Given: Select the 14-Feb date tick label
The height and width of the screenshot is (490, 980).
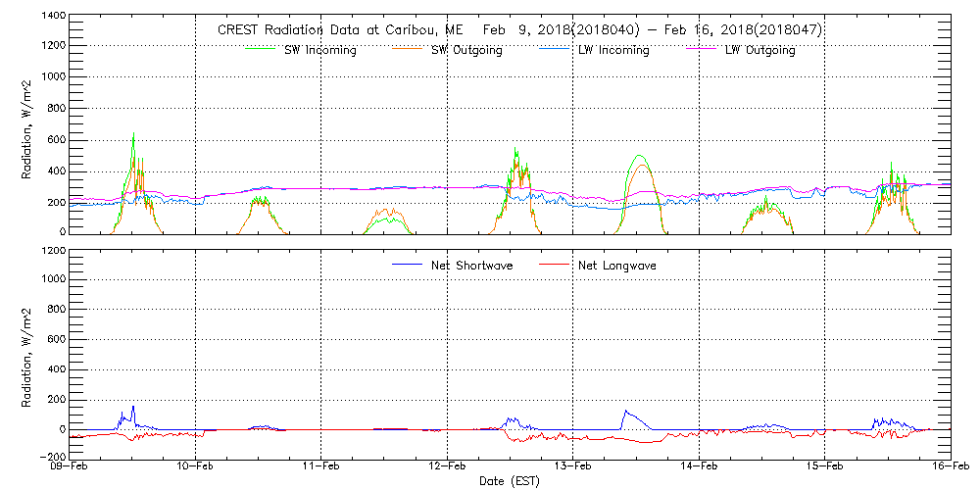Looking at the screenshot, I should [699, 468].
